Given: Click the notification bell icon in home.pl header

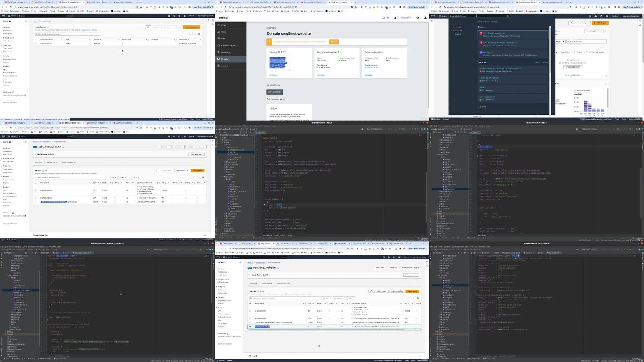Looking at the screenshot, I should pyautogui.click(x=425, y=18).
